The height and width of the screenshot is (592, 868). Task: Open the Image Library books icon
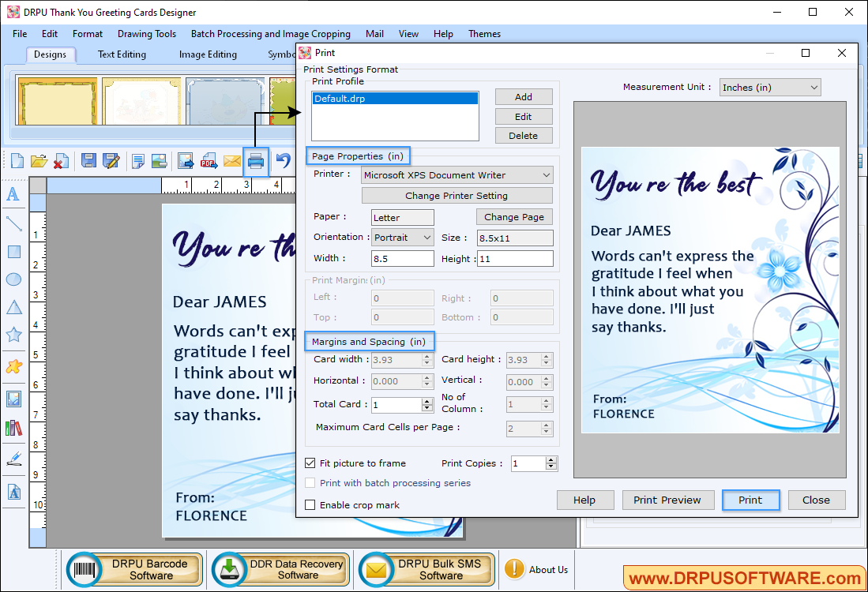[x=13, y=429]
